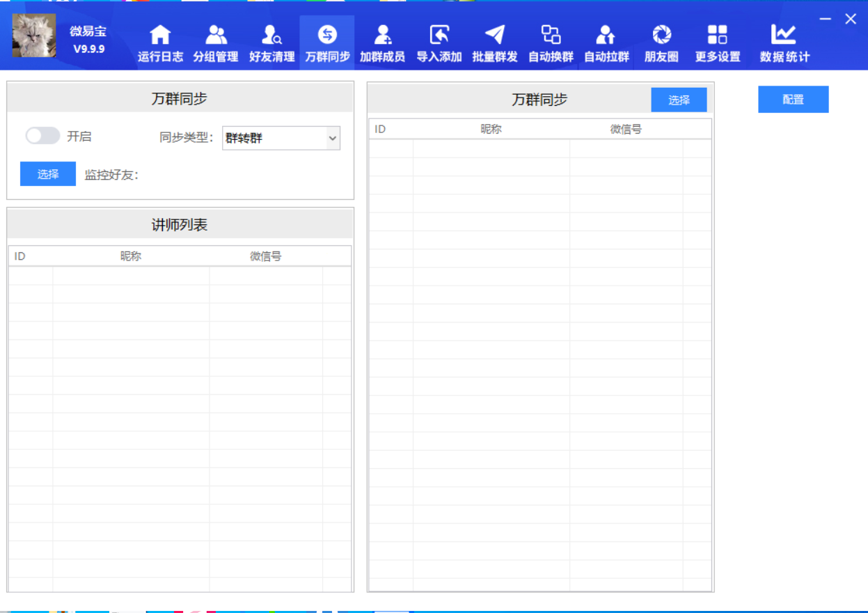Click the cat avatar thumbnail
This screenshot has height=613, width=868.
(34, 36)
